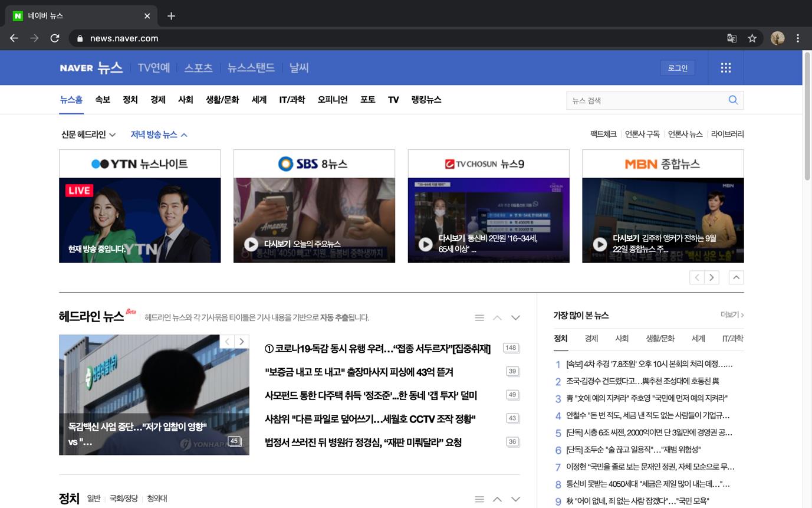The image size is (812, 508).
Task: Expand the 신문 헤드라인 dropdown
Action: 88,135
